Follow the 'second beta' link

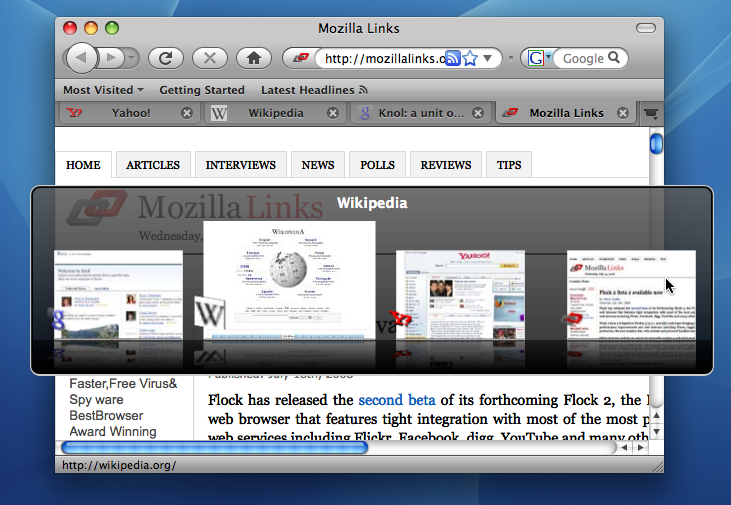(397, 400)
